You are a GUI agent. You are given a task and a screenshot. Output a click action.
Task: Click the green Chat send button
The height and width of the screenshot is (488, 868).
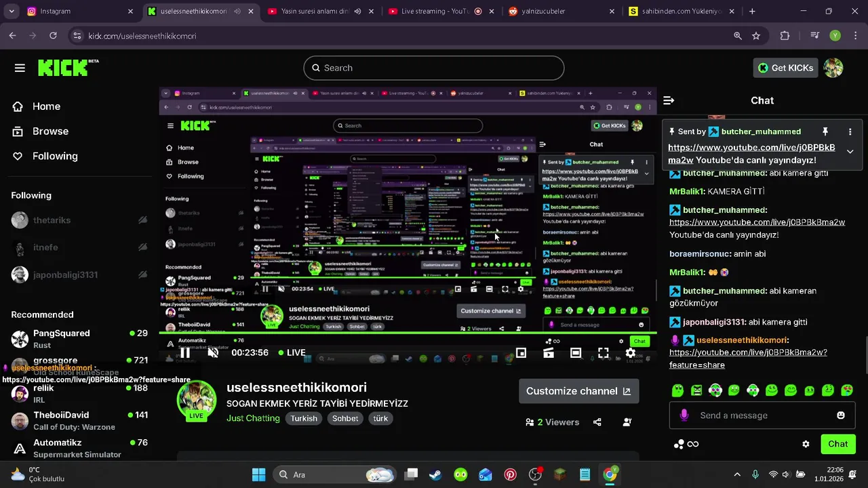(837, 444)
